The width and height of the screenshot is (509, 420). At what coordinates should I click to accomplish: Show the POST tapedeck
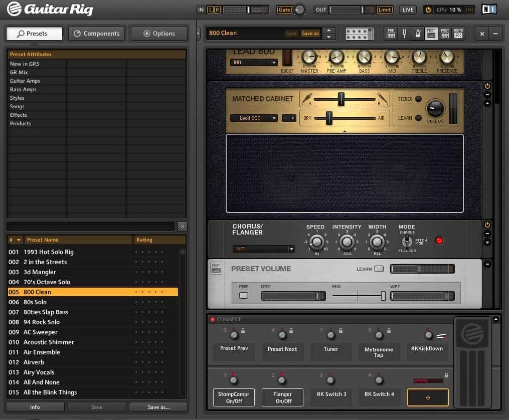[x=445, y=34]
